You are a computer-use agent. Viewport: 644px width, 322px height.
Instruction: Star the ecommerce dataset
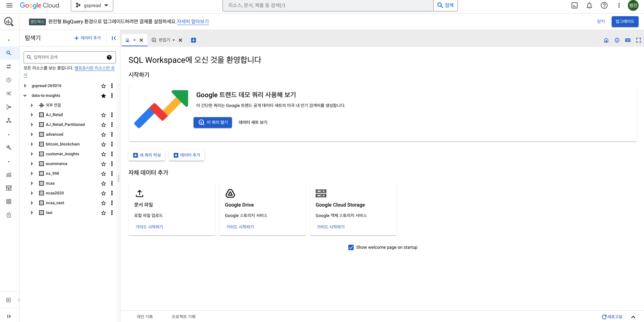pos(104,164)
